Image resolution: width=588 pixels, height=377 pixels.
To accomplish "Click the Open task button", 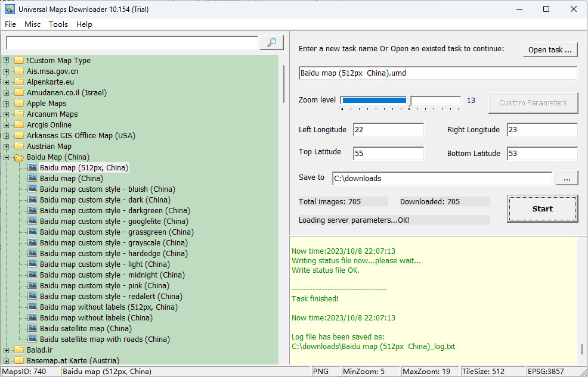I will tap(550, 50).
